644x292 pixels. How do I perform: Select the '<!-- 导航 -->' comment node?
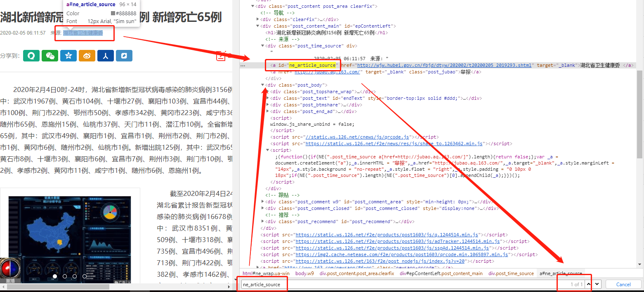click(278, 13)
